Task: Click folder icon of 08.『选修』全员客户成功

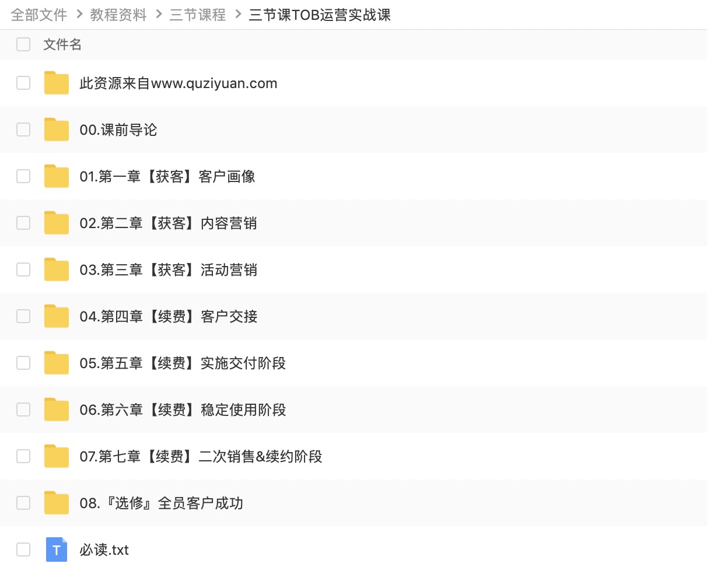Action: (x=57, y=503)
